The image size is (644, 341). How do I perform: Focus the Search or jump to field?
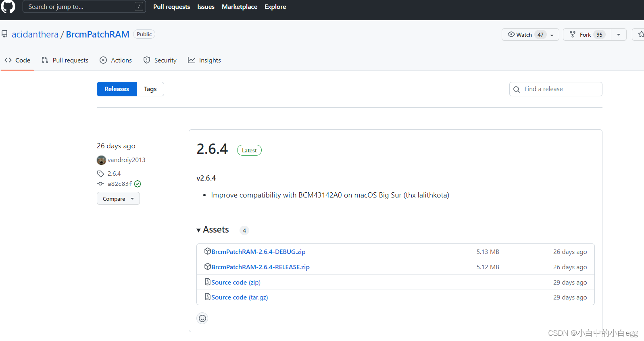84,6
